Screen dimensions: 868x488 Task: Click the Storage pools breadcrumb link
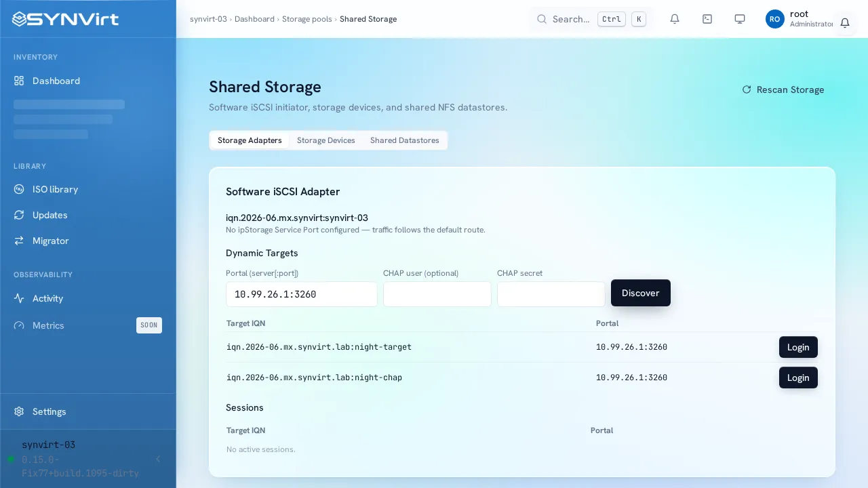click(307, 19)
